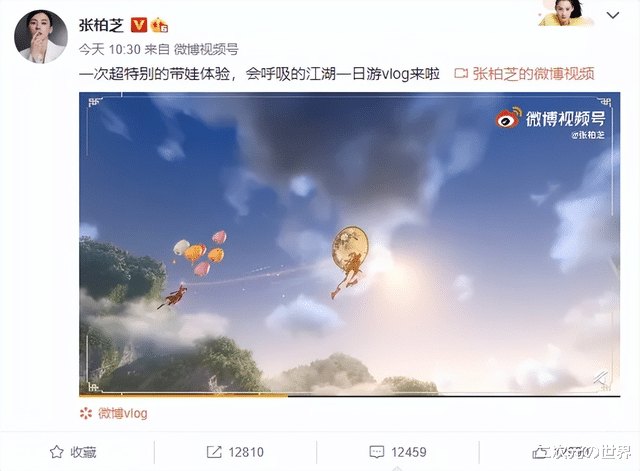Click the 收藏 favorite label
Viewport: 640px width, 471px height.
83,452
